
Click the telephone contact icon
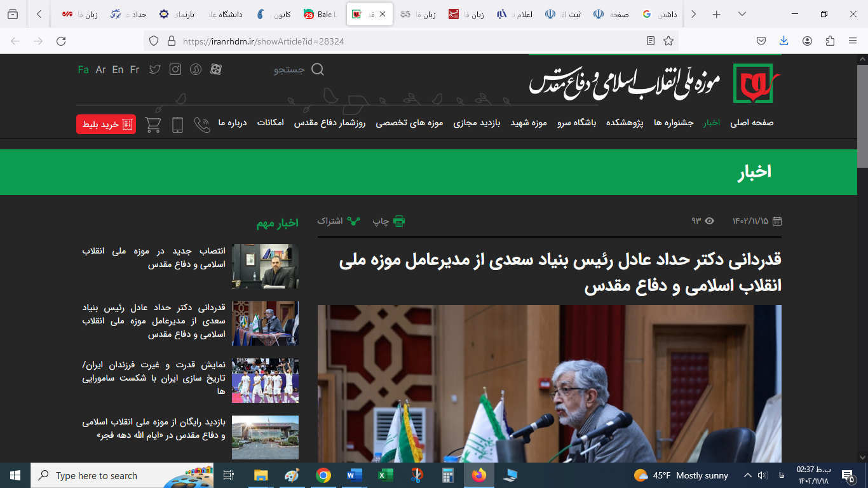[202, 125]
